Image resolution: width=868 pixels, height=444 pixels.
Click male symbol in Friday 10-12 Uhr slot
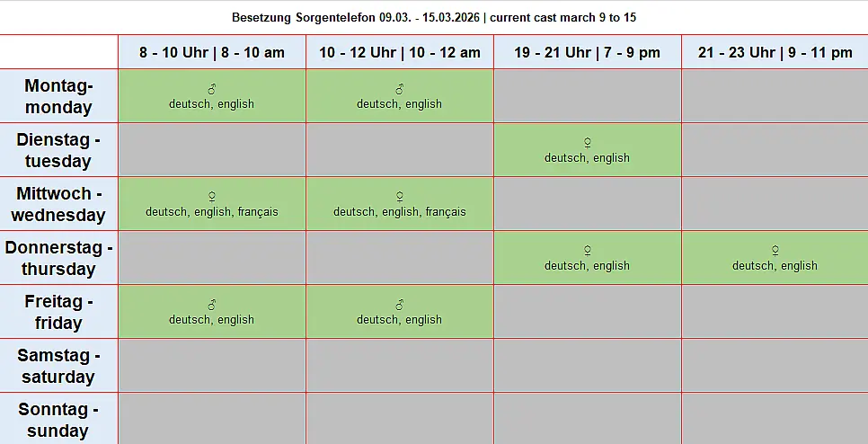click(400, 305)
